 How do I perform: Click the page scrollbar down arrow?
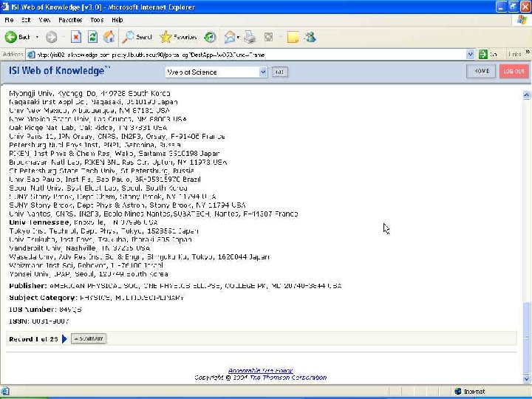[x=526, y=378]
